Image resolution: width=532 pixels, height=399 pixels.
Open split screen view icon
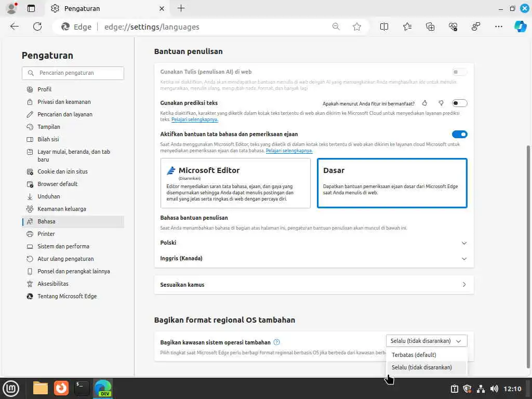coord(384,26)
